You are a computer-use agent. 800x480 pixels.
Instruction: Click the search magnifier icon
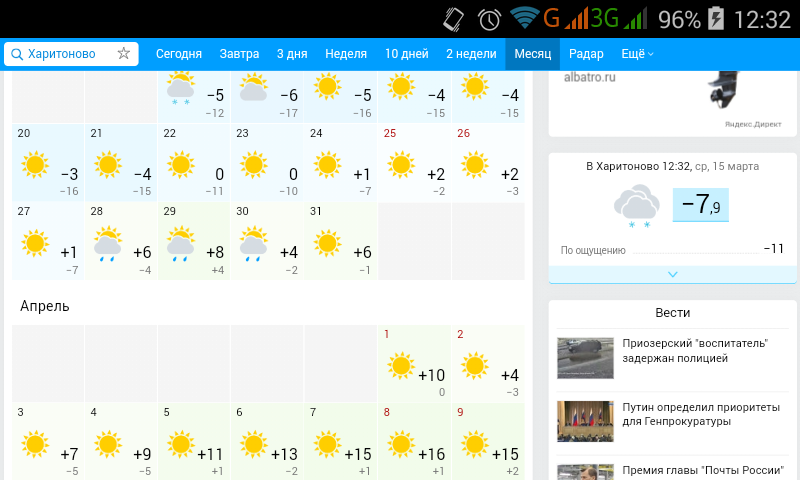[17, 54]
